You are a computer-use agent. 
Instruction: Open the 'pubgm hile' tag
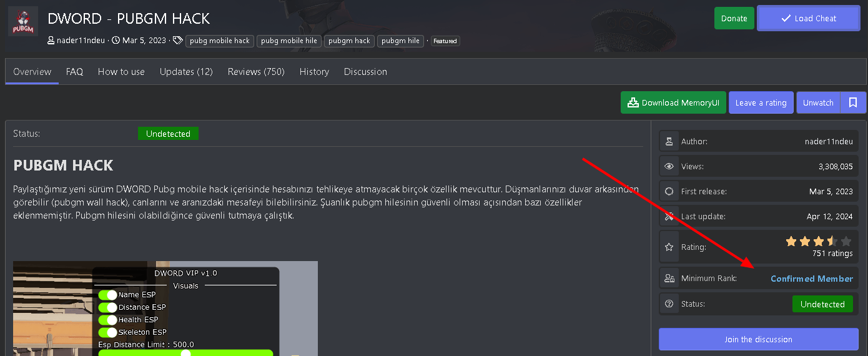point(400,41)
